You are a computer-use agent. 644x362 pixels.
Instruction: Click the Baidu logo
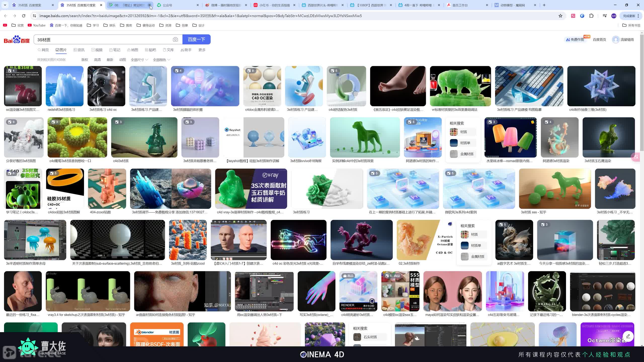point(17,39)
